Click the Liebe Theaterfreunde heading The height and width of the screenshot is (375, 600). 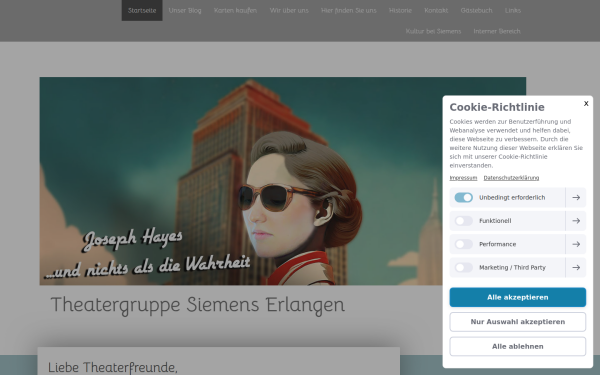(112, 367)
